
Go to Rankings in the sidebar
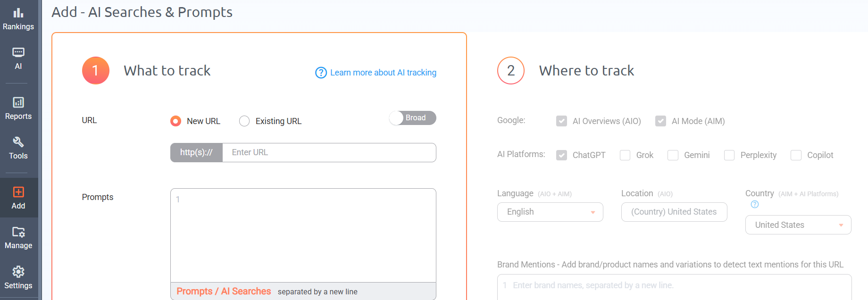(x=18, y=27)
